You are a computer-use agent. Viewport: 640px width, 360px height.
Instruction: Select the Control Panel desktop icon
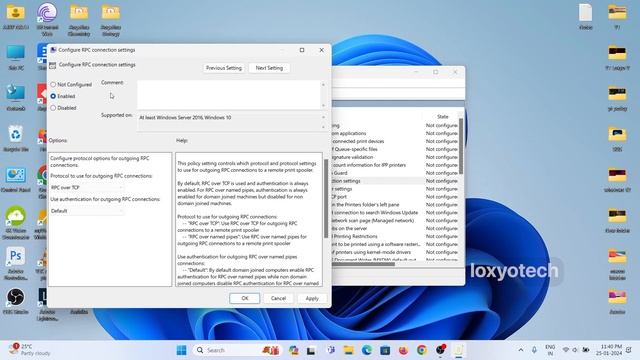point(16,180)
